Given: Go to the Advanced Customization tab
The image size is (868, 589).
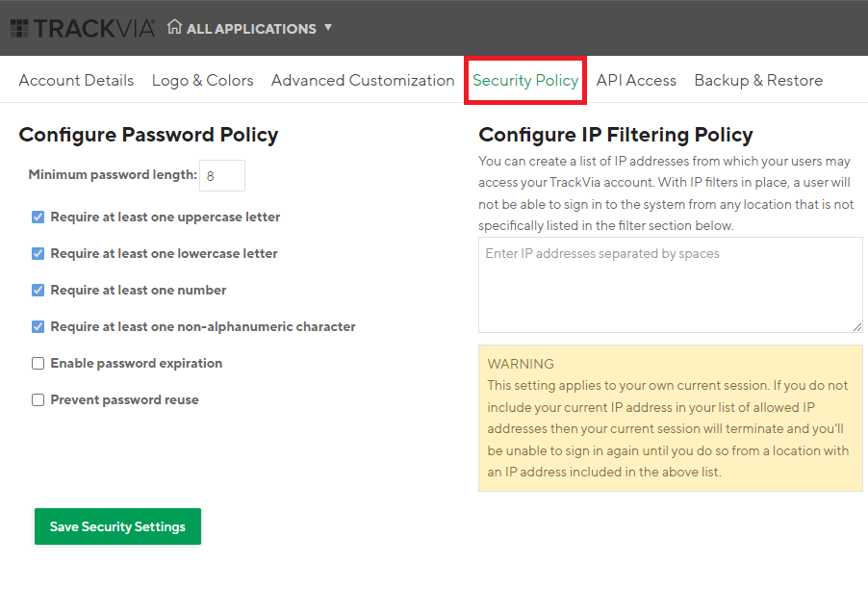Looking at the screenshot, I should (363, 80).
